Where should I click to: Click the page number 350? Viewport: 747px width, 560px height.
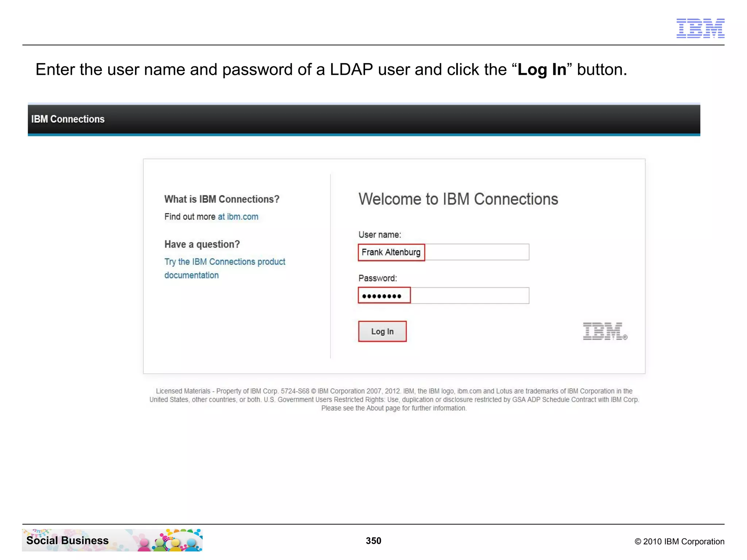point(373,541)
